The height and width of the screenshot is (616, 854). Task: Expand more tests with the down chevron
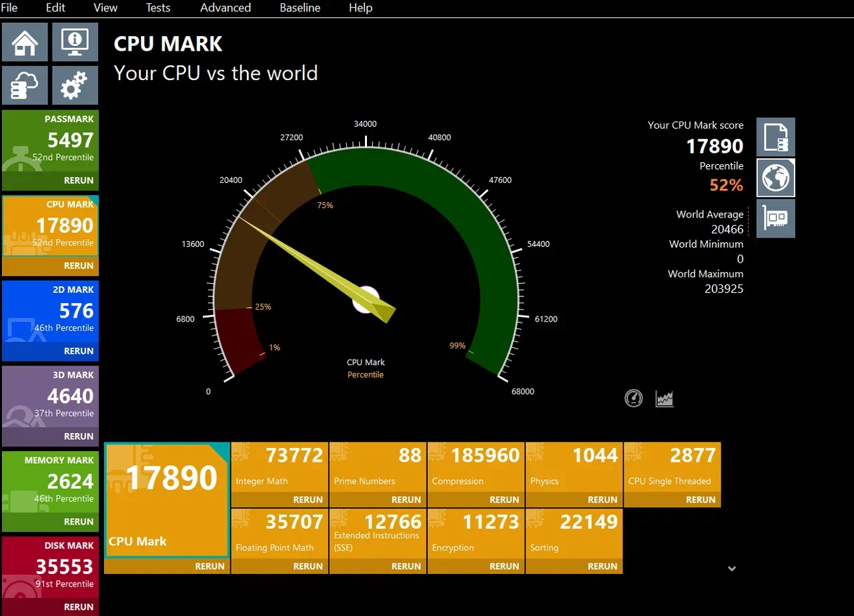[x=732, y=569]
